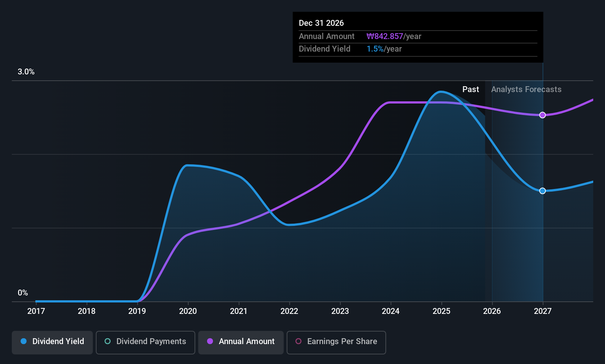Click the Earnings Per Share circle icon
Viewport: 605px width, 364px height.
coord(298,342)
